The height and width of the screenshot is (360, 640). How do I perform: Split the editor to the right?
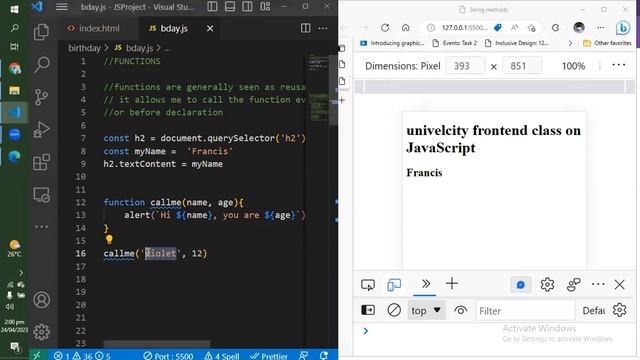pos(305,28)
